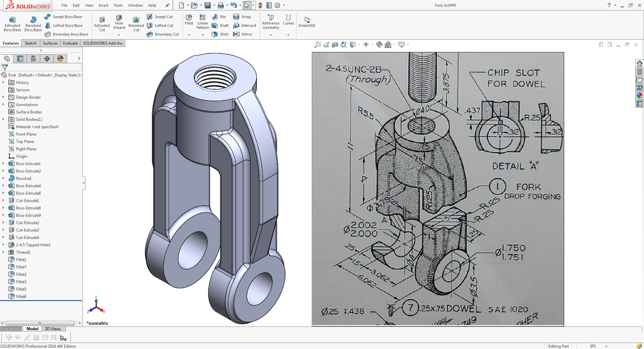Open the Hole Wizard tool
Image resolution: width=644 pixels, height=349 pixels.
pyautogui.click(x=119, y=21)
